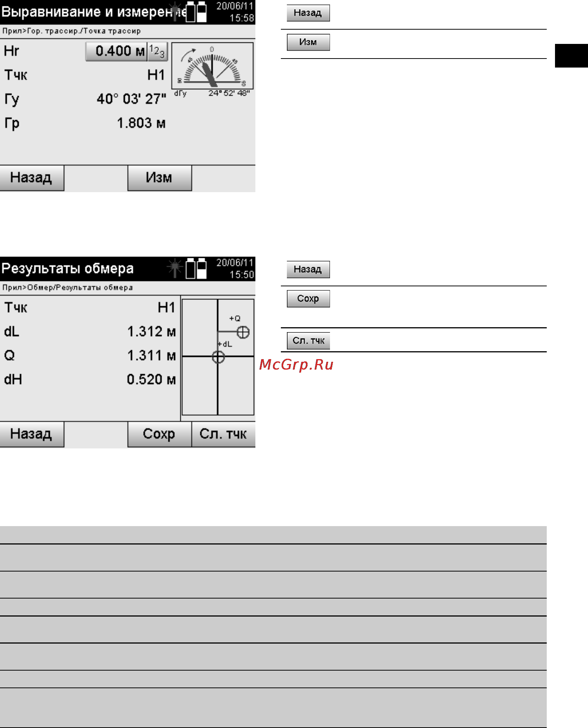Image resolution: width=588 pixels, height=728 pixels.
Task: Click the Тчк value H1 in lower screen
Action: (166, 308)
